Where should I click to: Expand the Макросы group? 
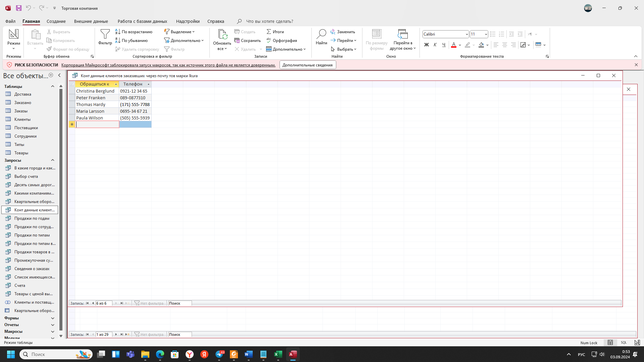click(x=52, y=331)
